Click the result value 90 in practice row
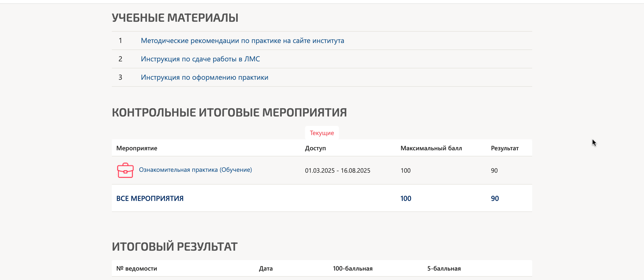The width and height of the screenshot is (644, 280). (494, 170)
